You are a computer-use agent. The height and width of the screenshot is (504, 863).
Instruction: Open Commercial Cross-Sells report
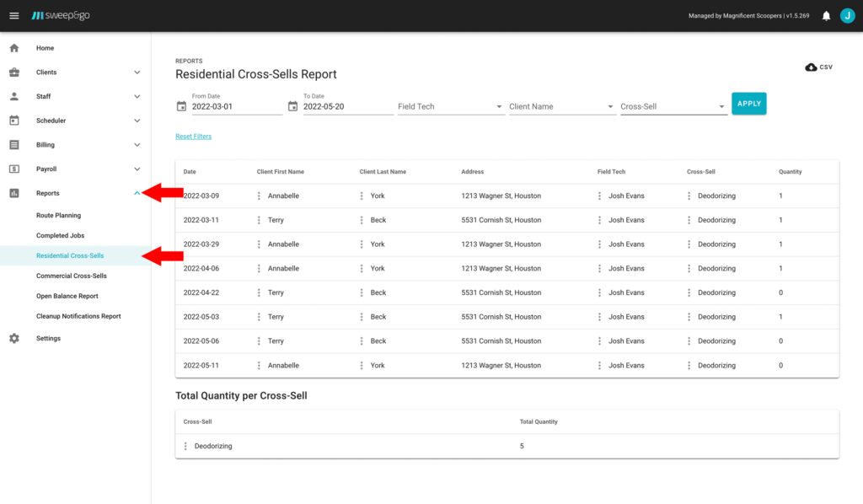click(72, 276)
